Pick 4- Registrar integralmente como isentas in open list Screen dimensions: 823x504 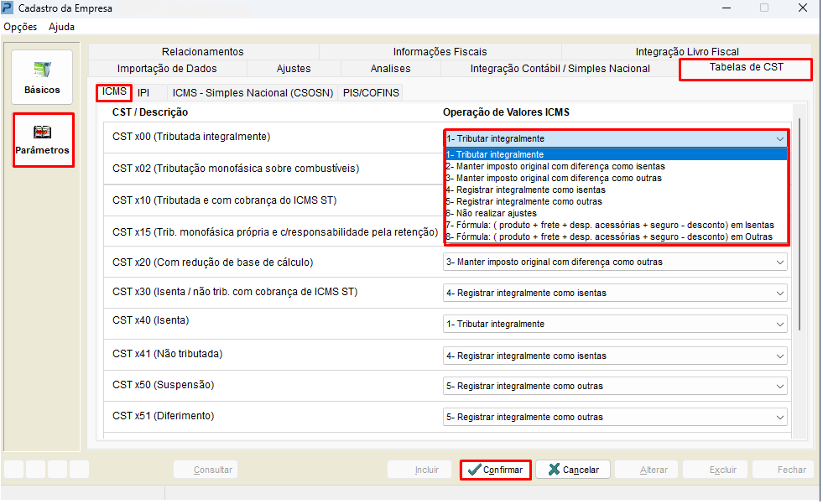coord(616,190)
